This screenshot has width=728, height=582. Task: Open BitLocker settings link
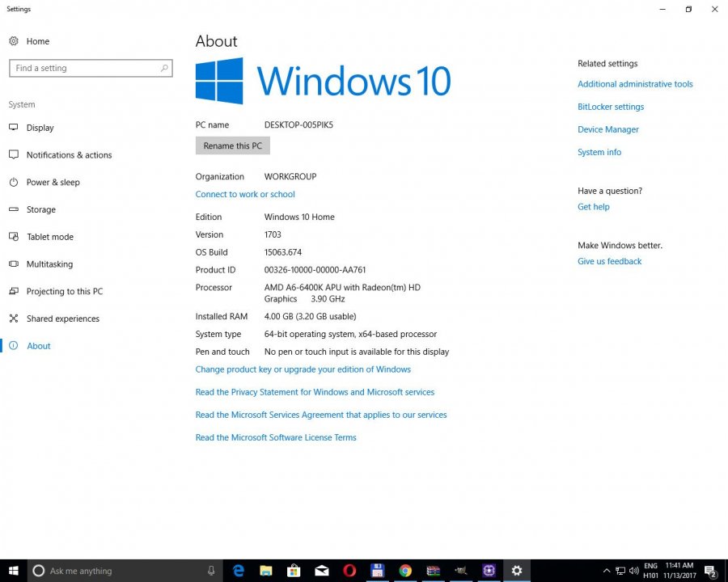(611, 107)
